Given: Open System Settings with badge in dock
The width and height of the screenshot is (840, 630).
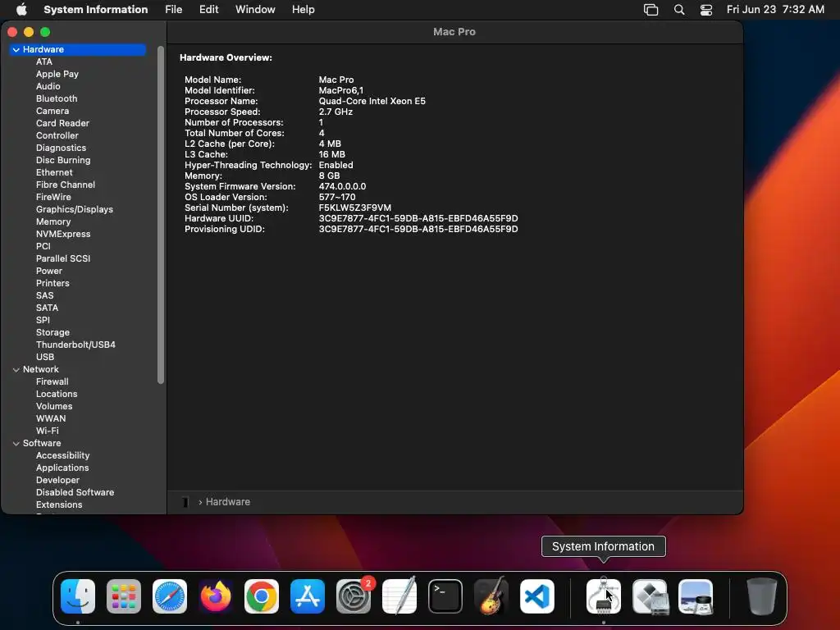Looking at the screenshot, I should [x=354, y=596].
